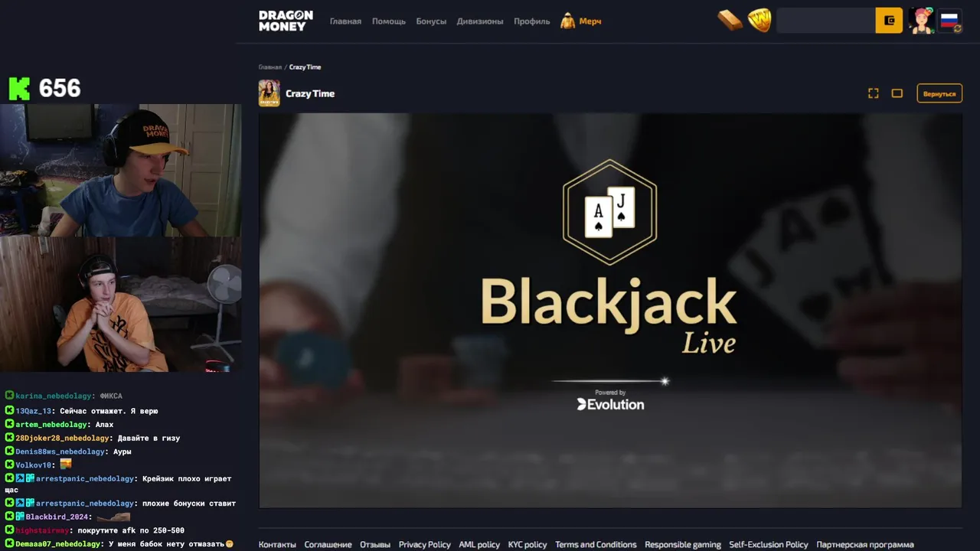Open the Контакты footer link

pyautogui.click(x=277, y=545)
